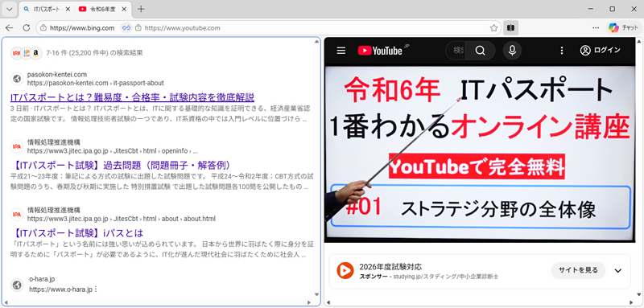
Task: Click the pasokon-kentei.com site name text
Action: point(57,74)
